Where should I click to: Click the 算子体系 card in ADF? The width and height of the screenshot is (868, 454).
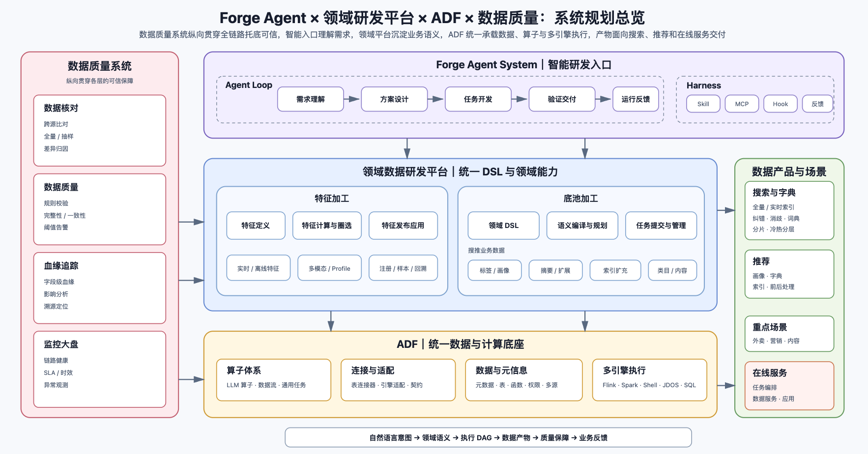274,380
